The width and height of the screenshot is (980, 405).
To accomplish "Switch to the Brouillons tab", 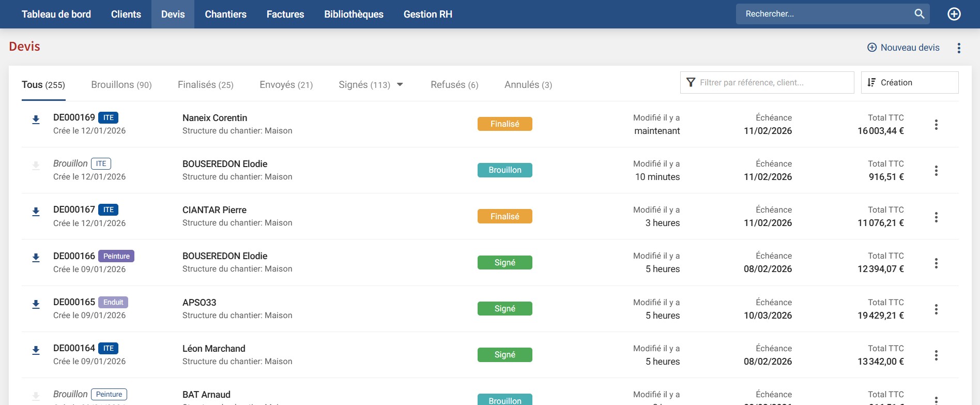I will (x=121, y=85).
